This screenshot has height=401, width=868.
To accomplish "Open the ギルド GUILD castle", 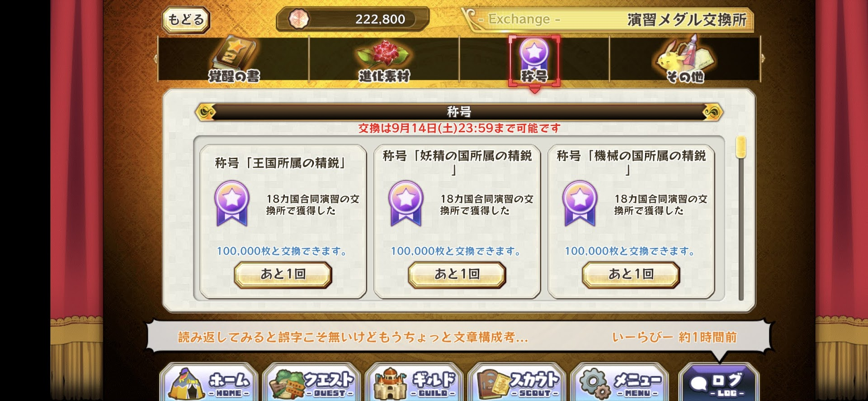I will pos(414,382).
